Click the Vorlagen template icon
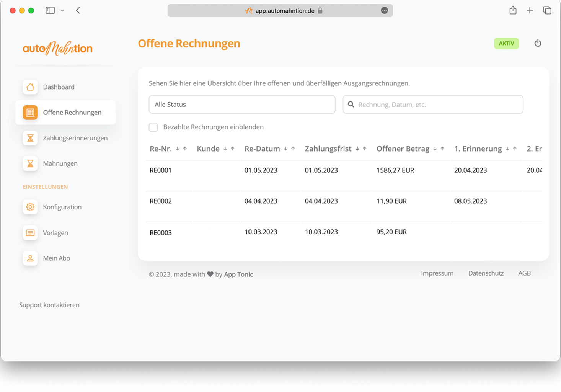 click(30, 233)
